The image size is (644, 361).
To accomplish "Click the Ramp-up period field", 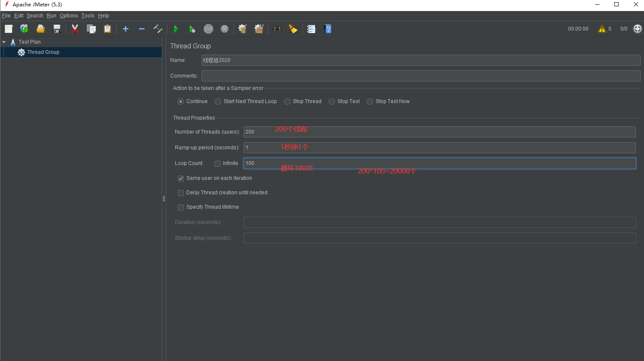I will [439, 148].
